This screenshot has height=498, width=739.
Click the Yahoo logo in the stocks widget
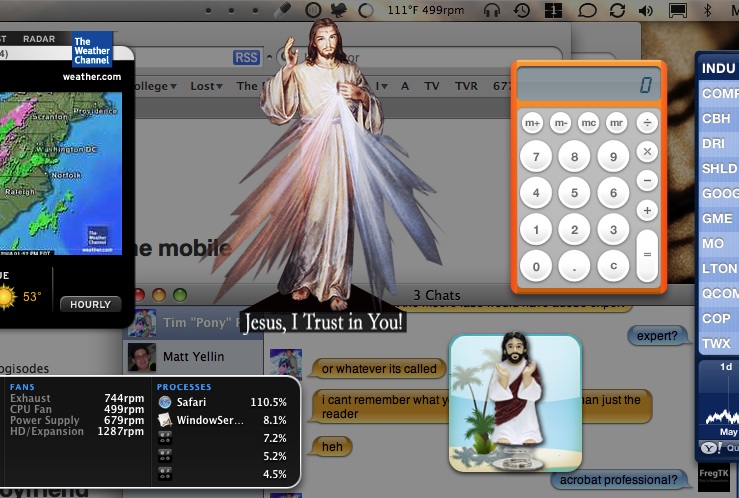click(x=712, y=447)
